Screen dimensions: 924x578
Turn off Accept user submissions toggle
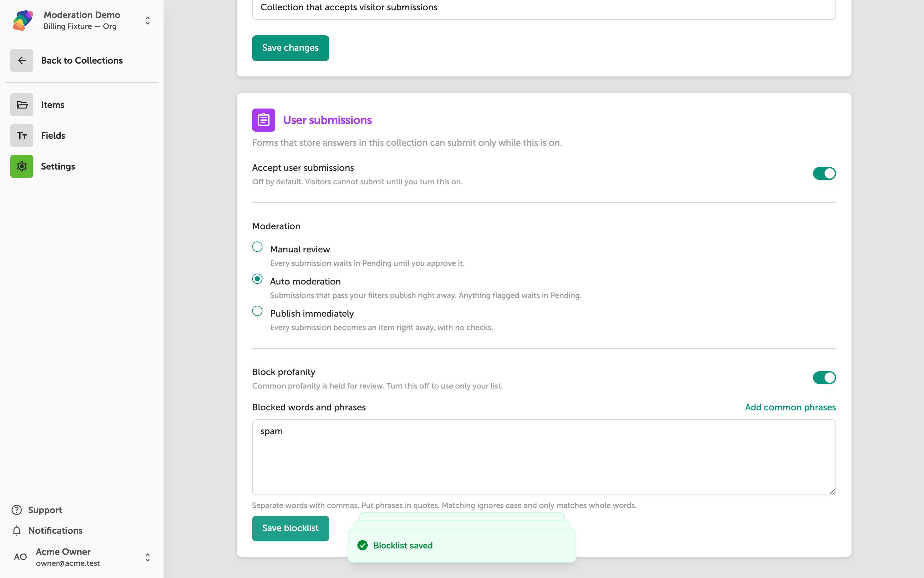824,173
